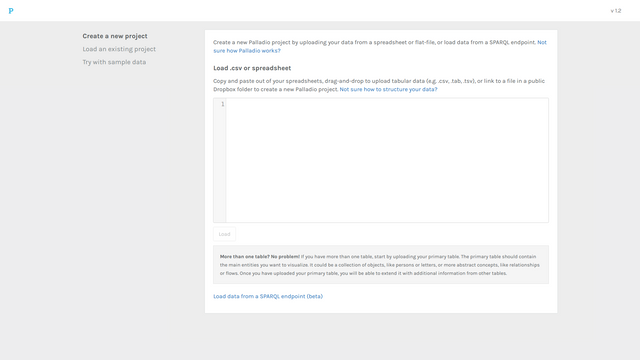Screen dimensions: 640x360
Task: Select Create a new project
Action: [115, 36]
